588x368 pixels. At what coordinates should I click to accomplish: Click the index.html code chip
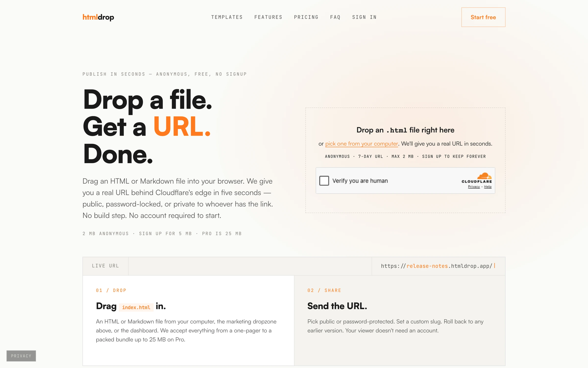click(136, 307)
